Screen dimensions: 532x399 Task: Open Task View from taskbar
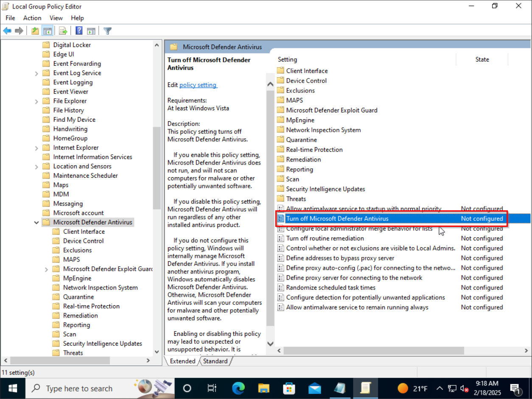point(212,388)
